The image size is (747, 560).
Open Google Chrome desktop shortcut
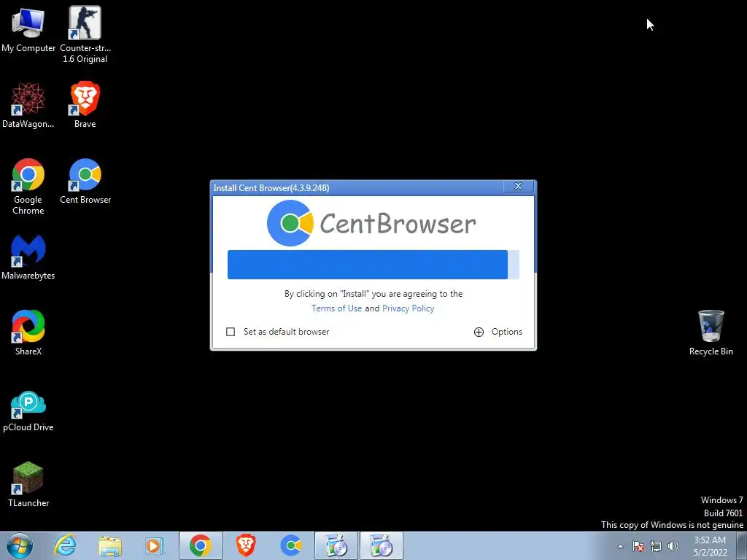pos(28,187)
